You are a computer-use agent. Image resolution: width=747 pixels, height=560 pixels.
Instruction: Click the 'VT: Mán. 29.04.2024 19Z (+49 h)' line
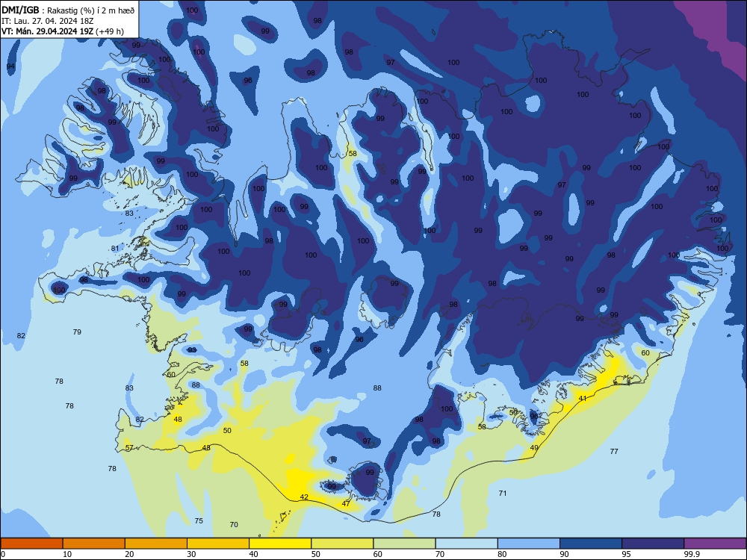tap(63, 31)
